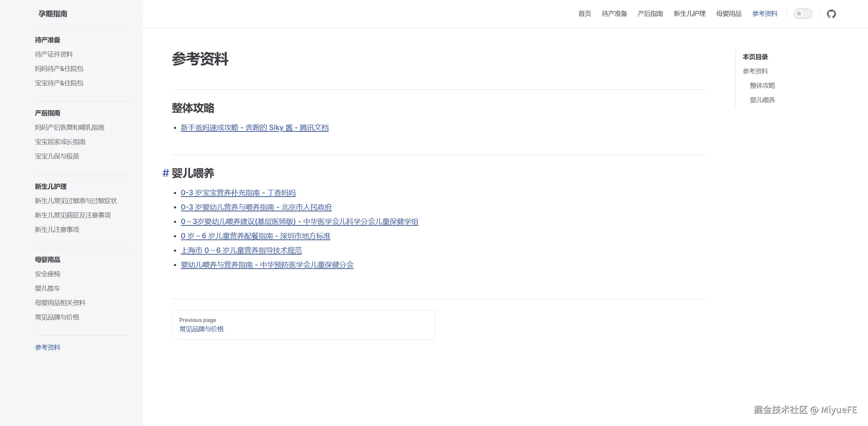Screen dimensions: 868x426
Task: Open 妈妈产后恢复和哺乳指南 sidebar page
Action: (x=70, y=127)
